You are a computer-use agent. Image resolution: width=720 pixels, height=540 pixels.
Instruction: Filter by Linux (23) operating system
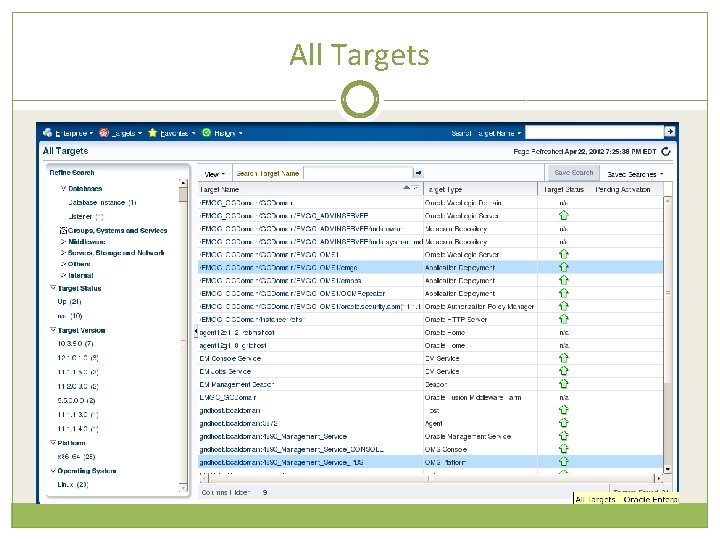pos(73,484)
